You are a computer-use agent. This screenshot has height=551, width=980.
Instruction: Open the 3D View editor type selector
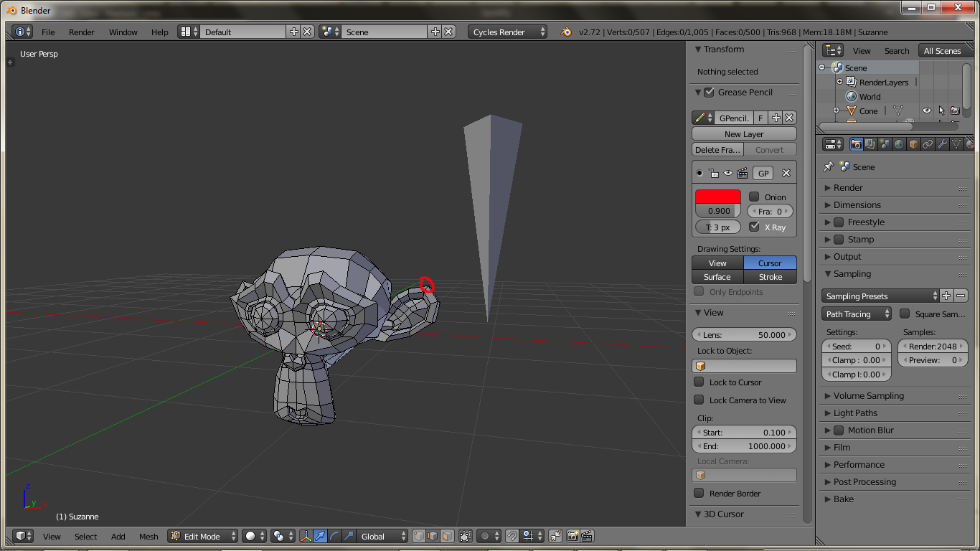[24, 536]
